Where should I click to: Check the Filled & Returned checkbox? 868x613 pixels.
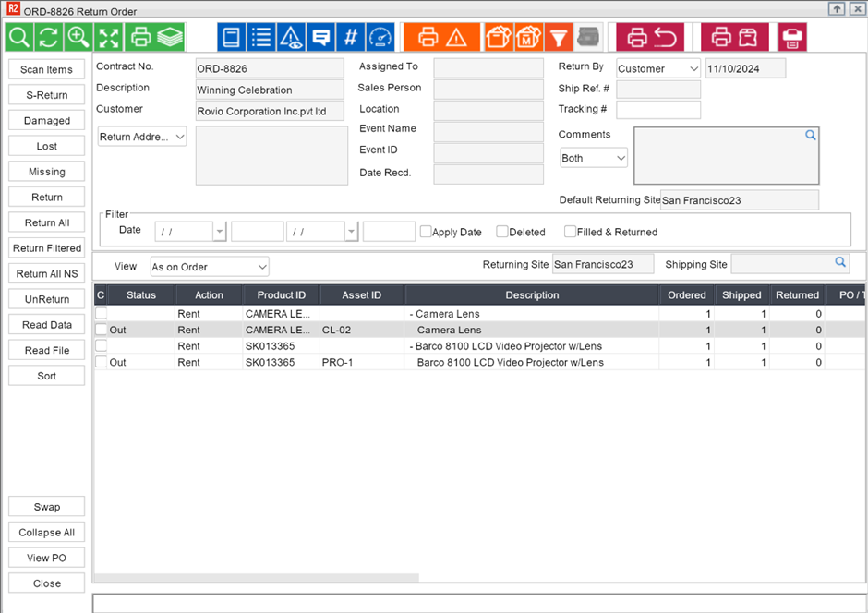tap(570, 232)
